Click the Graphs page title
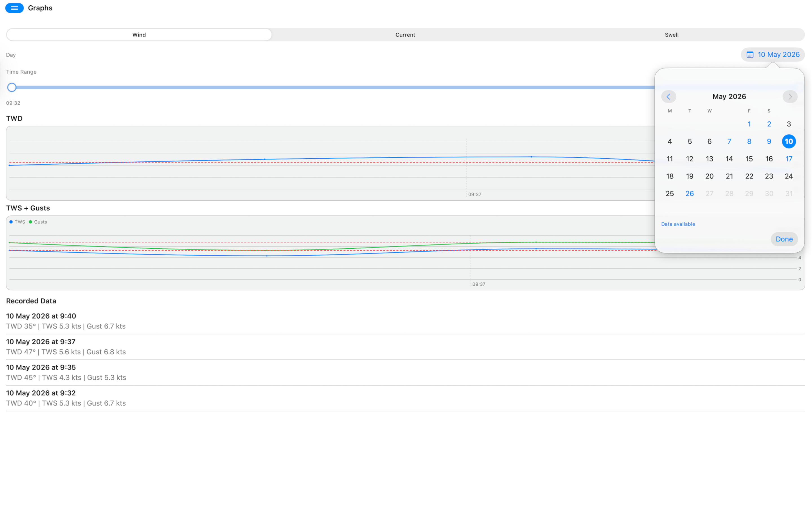 (40, 8)
